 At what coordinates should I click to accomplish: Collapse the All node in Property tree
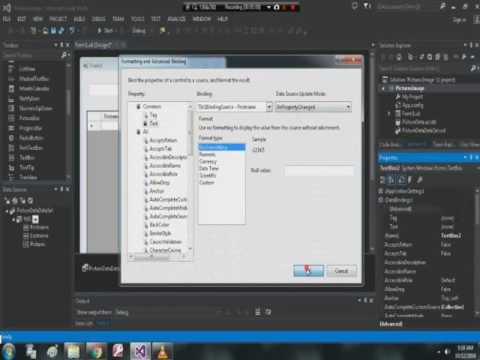click(138, 132)
